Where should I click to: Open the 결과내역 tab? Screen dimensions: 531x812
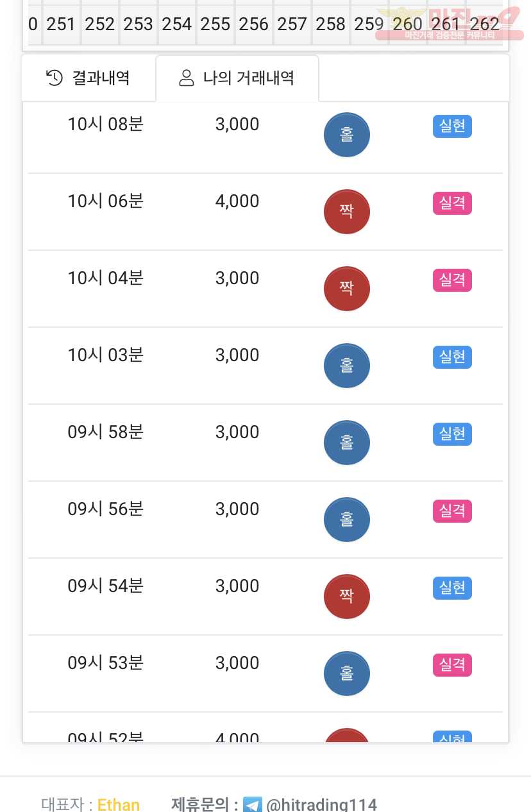tap(88, 78)
